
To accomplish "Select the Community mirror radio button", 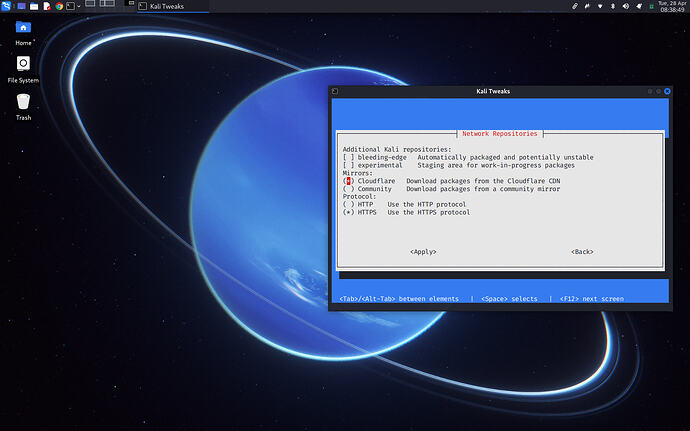I will pyautogui.click(x=349, y=189).
